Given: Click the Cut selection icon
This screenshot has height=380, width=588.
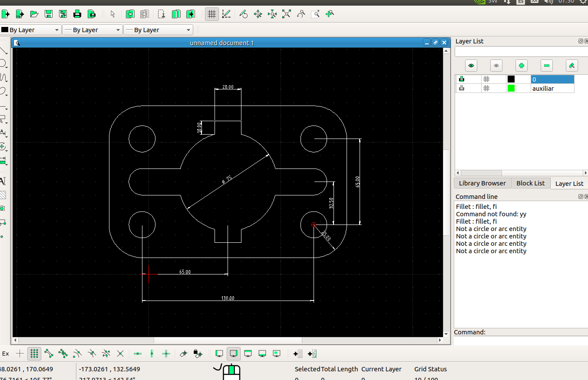Looking at the screenshot, I should pyautogui.click(x=161, y=14).
